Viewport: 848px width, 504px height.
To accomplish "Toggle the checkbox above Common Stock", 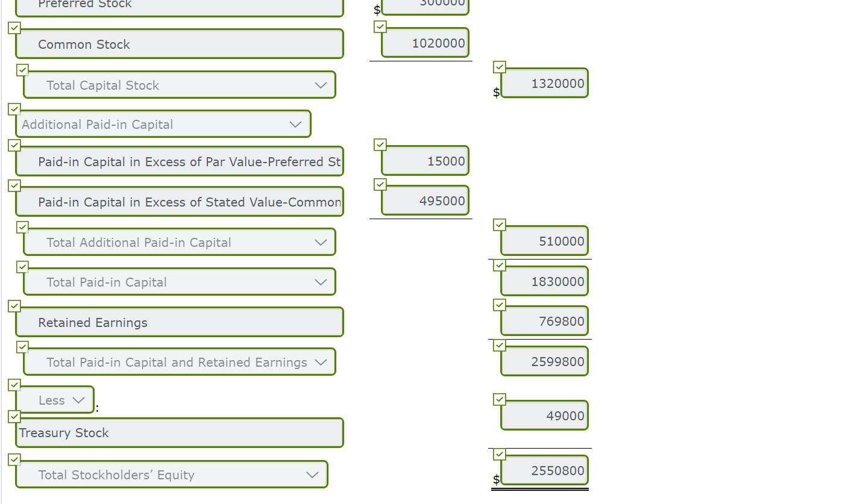I will [13, 27].
